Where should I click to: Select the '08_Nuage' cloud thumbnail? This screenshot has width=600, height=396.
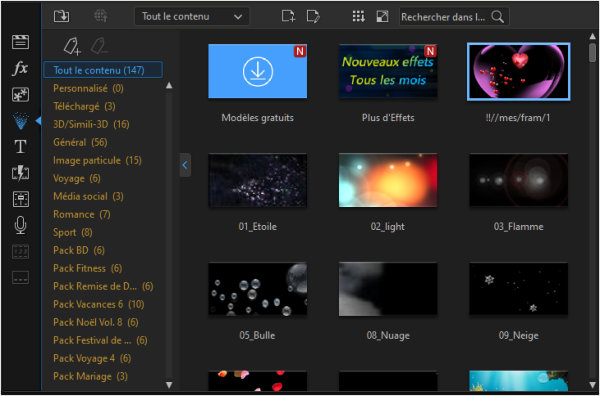click(388, 289)
